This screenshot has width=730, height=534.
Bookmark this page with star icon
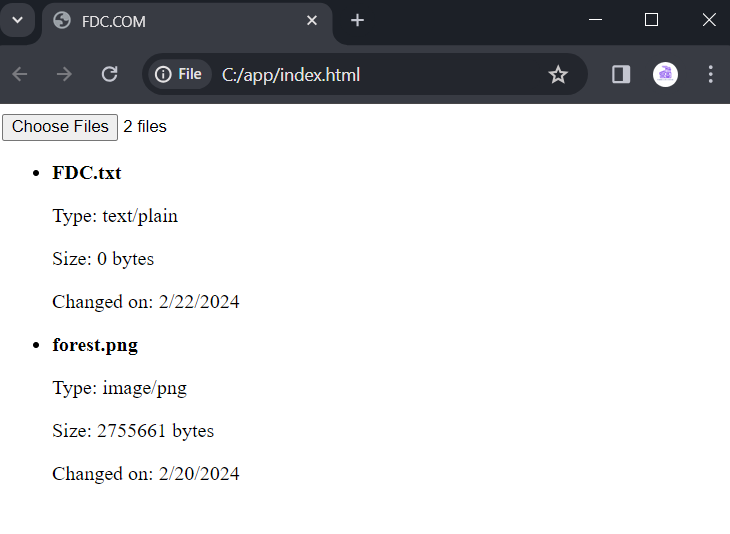(x=558, y=74)
